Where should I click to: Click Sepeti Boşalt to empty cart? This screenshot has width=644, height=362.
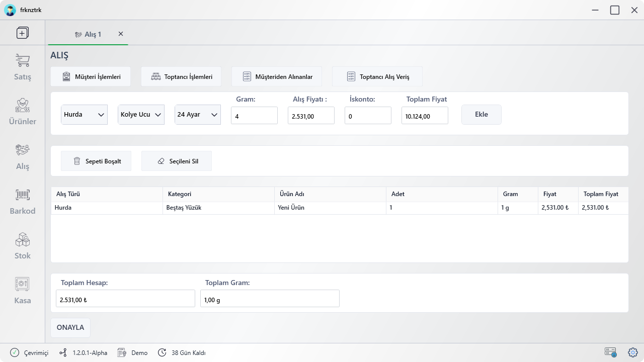(96, 161)
